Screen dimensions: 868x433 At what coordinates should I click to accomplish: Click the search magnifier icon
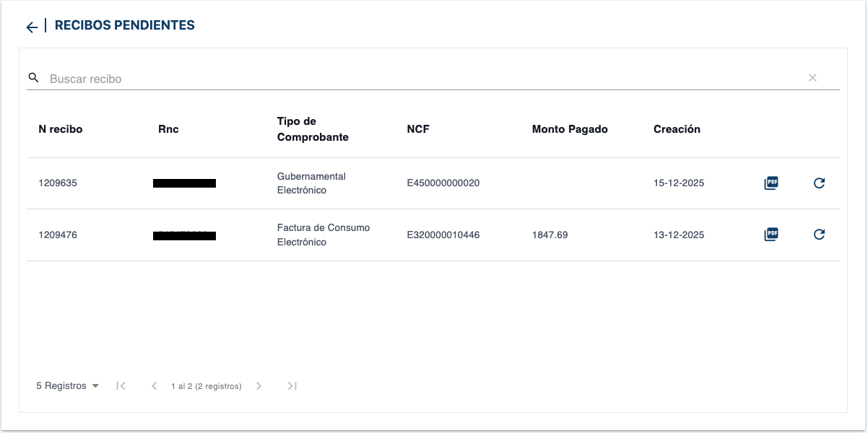(x=33, y=77)
